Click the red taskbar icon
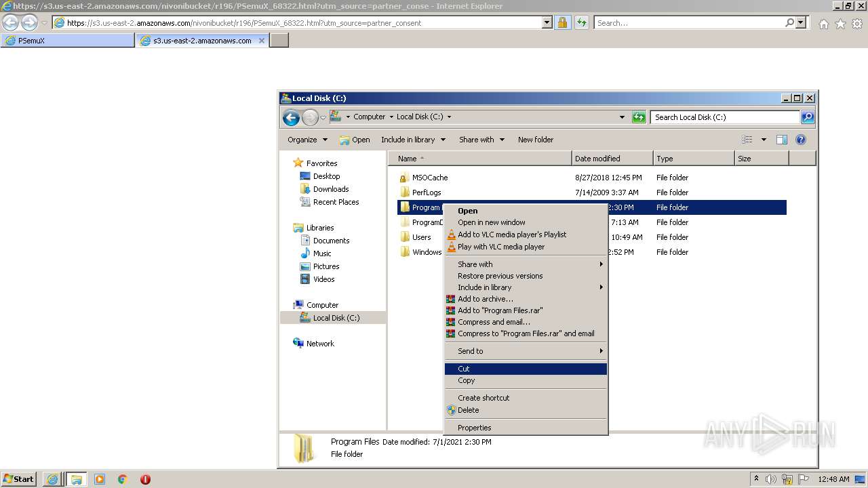 click(145, 479)
